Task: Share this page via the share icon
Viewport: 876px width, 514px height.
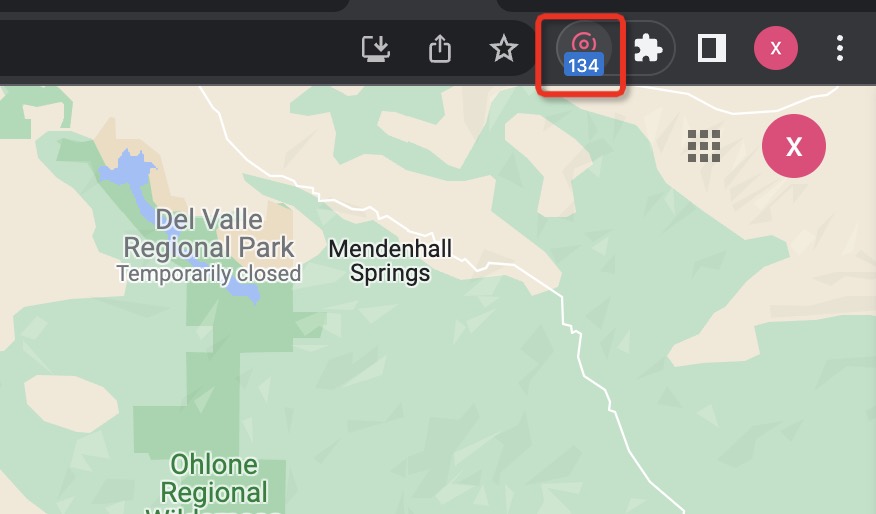Action: [440, 48]
